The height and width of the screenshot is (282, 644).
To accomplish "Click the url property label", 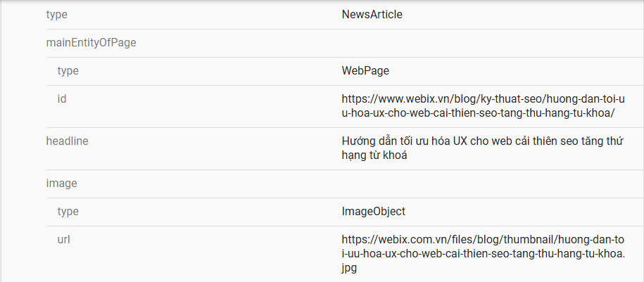I will tap(63, 239).
